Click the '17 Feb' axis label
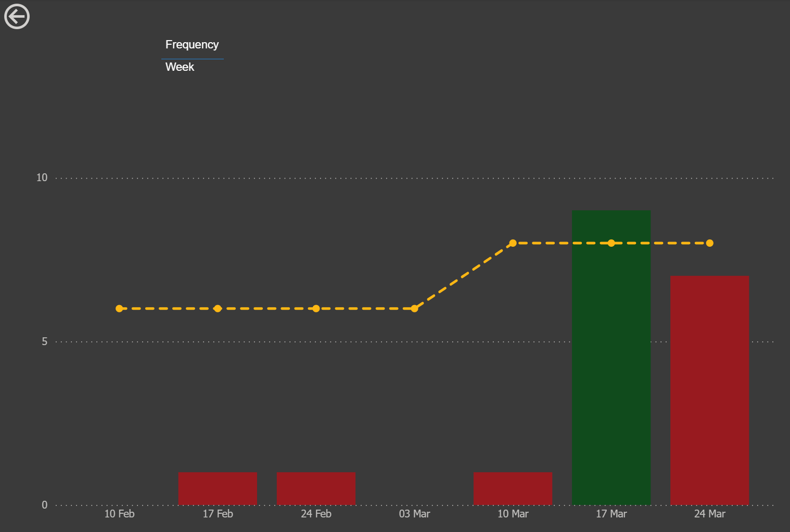The image size is (790, 532). click(218, 514)
